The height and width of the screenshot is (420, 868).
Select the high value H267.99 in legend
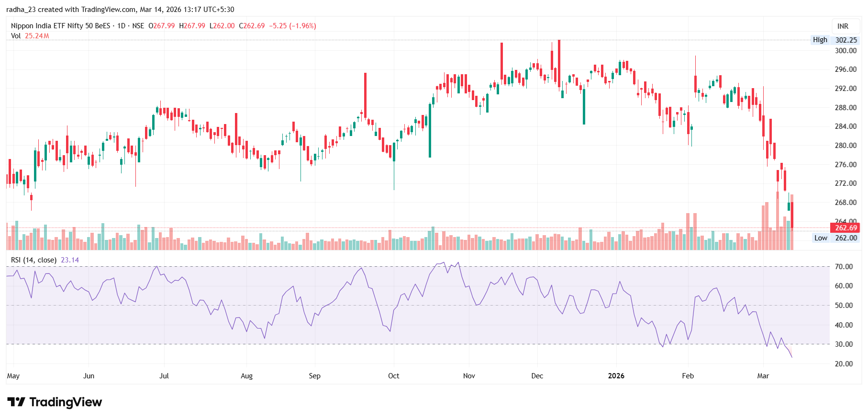point(192,26)
